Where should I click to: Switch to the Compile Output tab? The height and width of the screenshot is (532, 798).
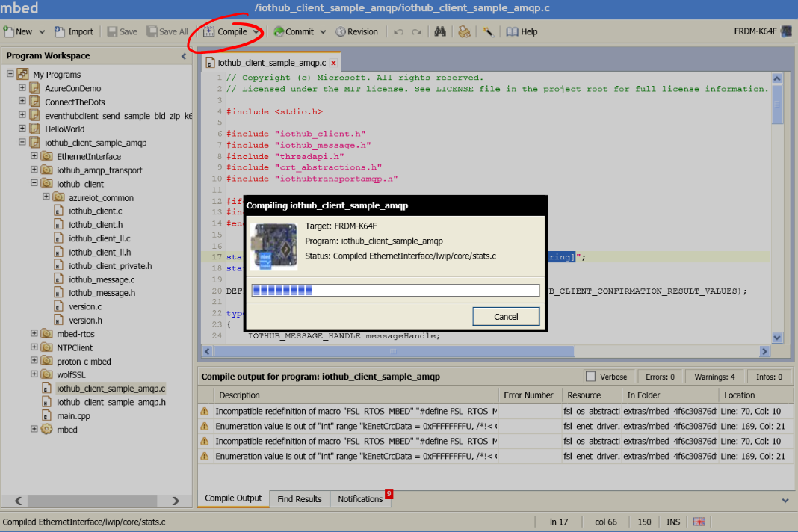tap(233, 498)
